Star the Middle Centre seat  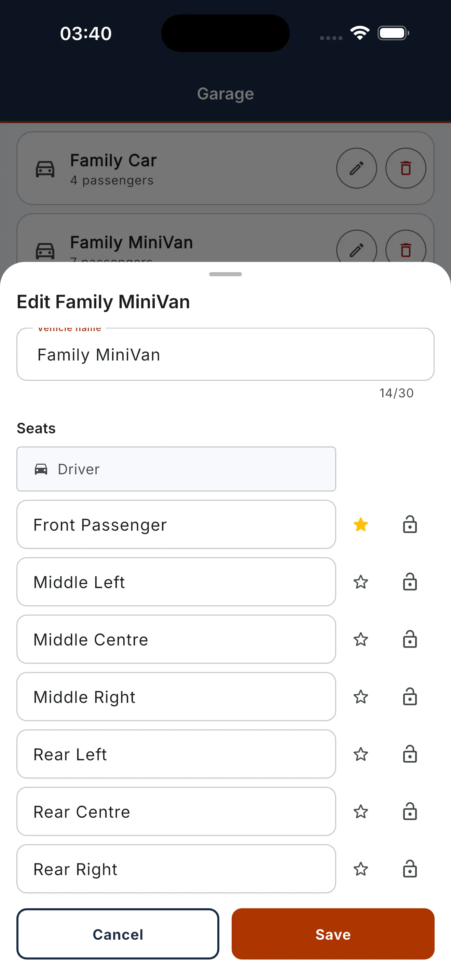(x=360, y=640)
